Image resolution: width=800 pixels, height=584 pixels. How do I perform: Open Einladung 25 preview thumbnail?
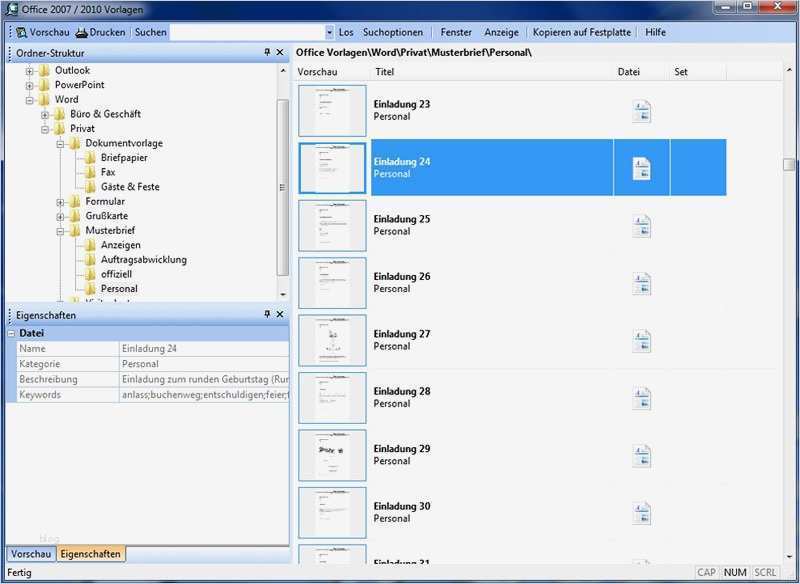(x=332, y=225)
